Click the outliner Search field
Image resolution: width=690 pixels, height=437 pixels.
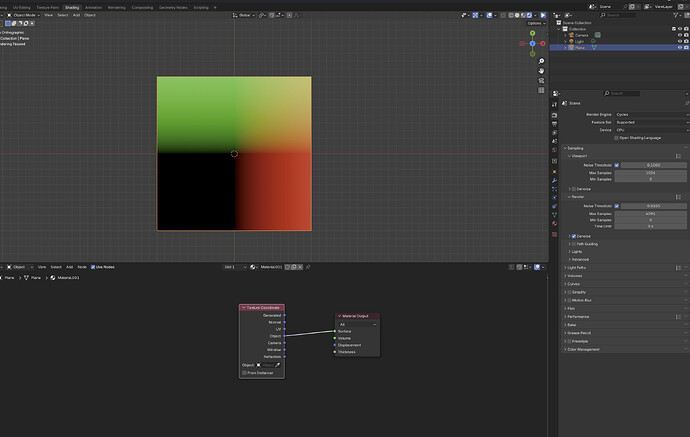point(619,15)
